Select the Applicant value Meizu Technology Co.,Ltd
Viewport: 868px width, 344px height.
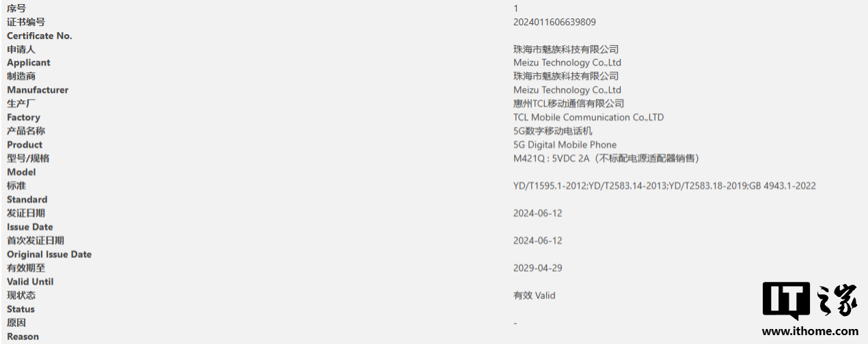click(567, 63)
